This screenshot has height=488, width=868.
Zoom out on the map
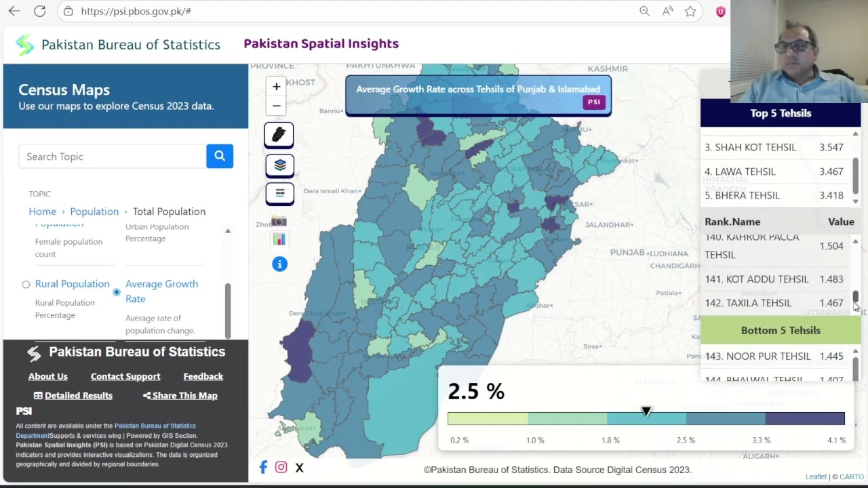276,106
